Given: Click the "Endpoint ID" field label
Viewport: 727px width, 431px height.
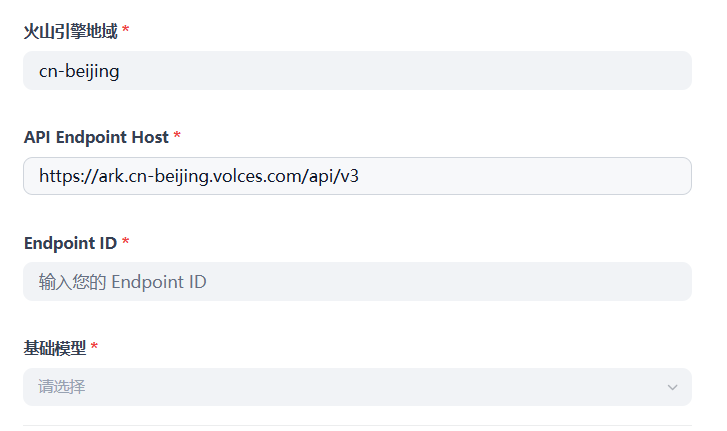Looking at the screenshot, I should [x=70, y=243].
